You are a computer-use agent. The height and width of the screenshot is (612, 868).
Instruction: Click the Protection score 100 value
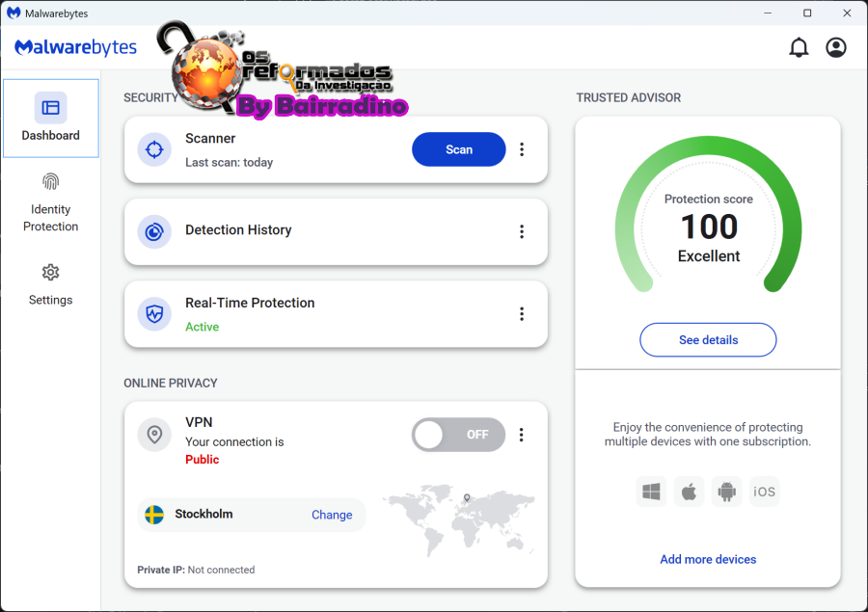(x=709, y=226)
